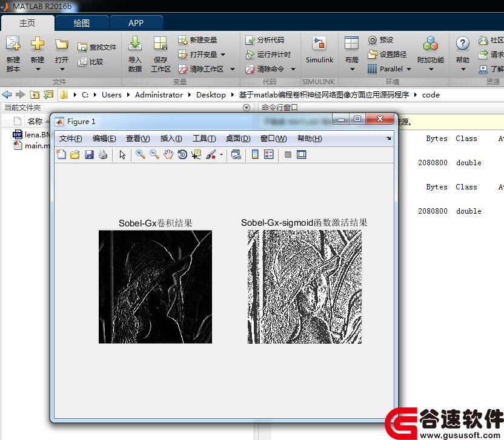Open Tools (工具) menu in Figure 1
The height and width of the screenshot is (440, 504).
tap(204, 139)
